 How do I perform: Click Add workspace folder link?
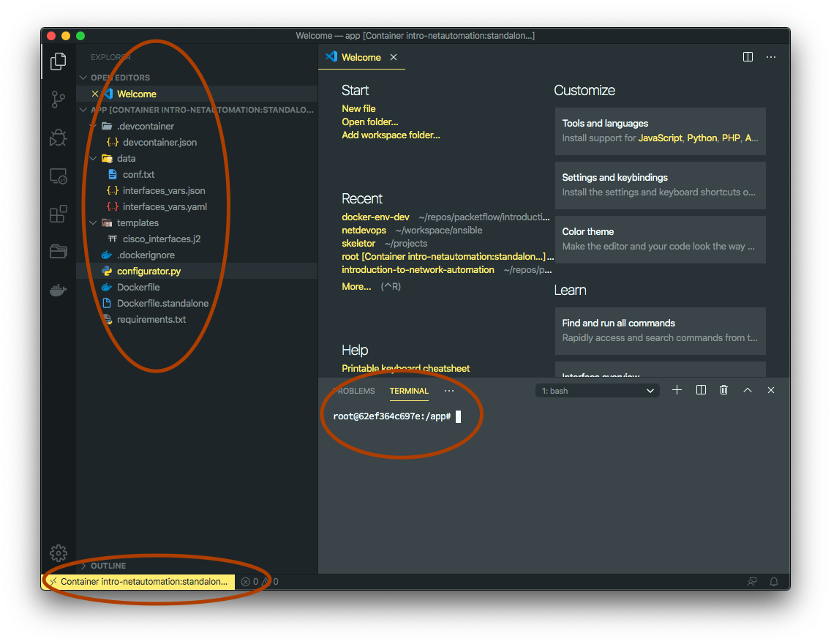391,135
